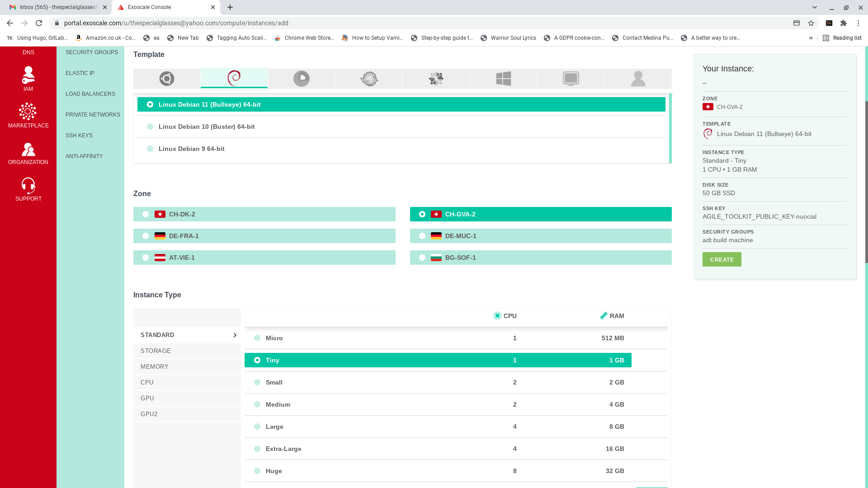868x488 pixels.
Task: Choose the OpenBSD pufferfish template icon
Action: tap(369, 79)
